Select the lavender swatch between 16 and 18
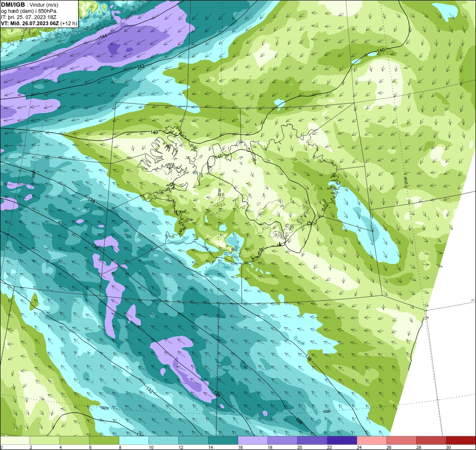The width and height of the screenshot is (476, 450). [253, 440]
